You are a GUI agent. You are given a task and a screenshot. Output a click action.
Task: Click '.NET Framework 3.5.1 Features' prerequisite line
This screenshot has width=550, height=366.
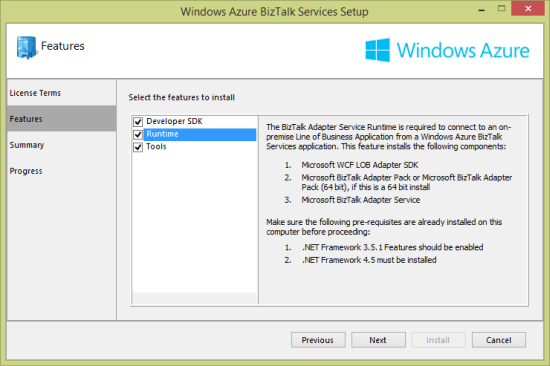[393, 247]
